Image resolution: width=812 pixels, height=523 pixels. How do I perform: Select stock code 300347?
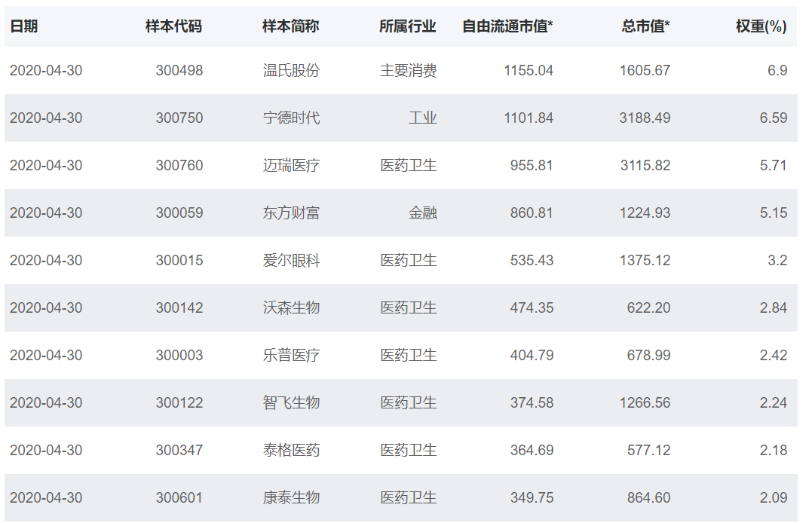tap(179, 451)
